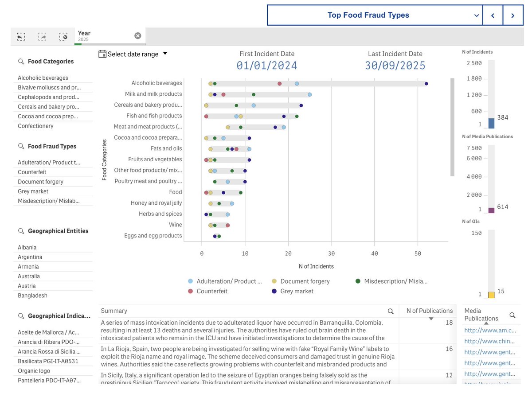Image resolution: width=532 pixels, height=393 pixels.
Task: Clear all current selections
Action: tap(63, 36)
